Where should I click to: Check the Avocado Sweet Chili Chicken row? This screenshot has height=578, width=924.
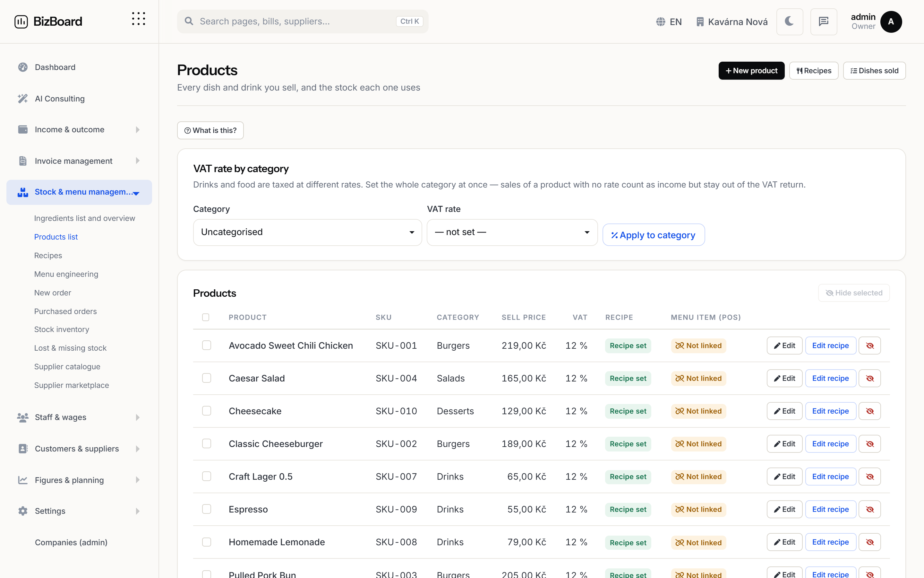207,345
